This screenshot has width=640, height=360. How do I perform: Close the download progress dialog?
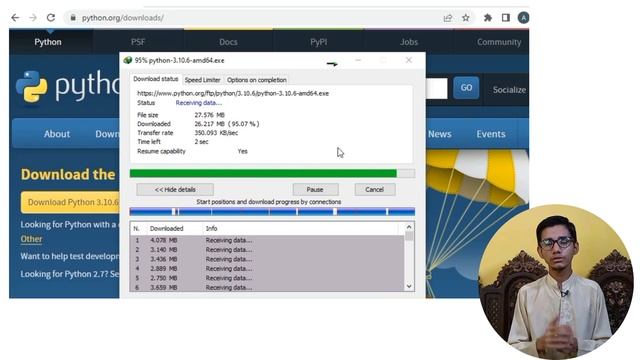[409, 60]
